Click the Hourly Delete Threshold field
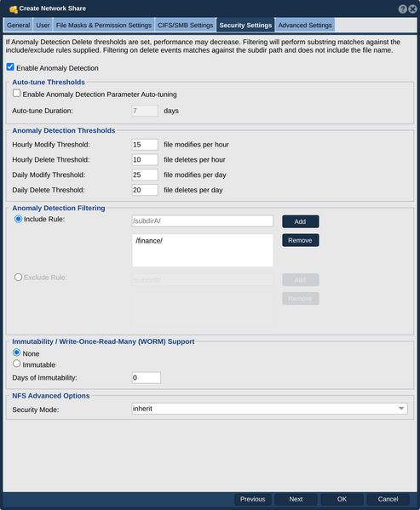Screen dimensions: 420x510 point(145,160)
